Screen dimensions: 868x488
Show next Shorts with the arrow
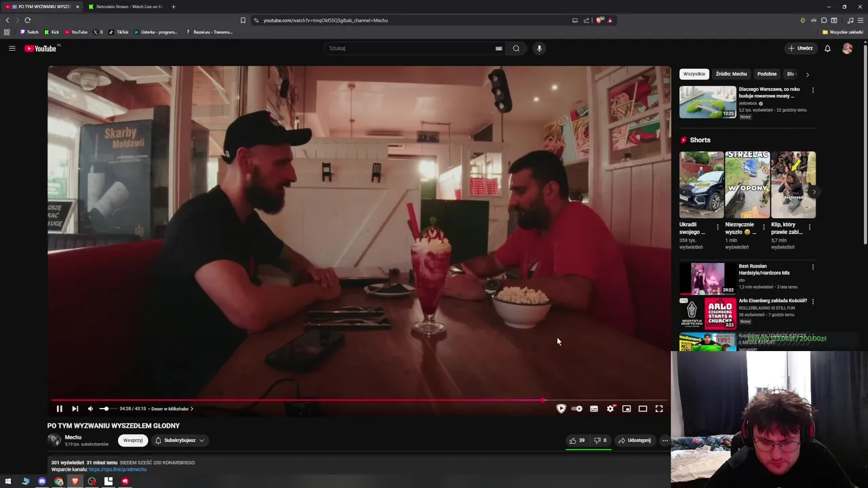(x=814, y=192)
